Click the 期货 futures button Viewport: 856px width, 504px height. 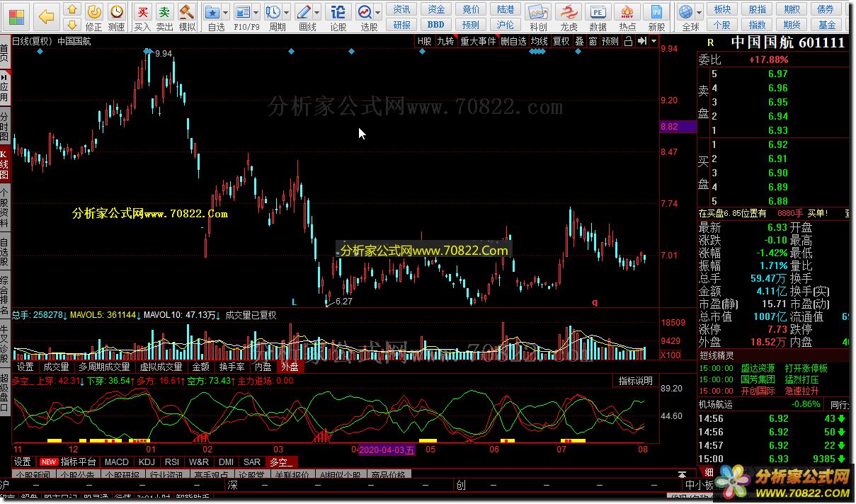pos(792,25)
